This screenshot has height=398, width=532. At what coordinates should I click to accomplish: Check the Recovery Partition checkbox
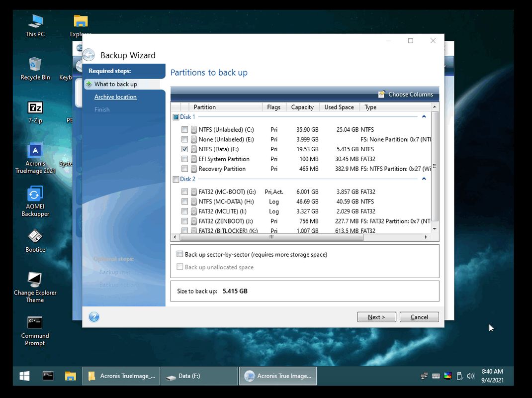pyautogui.click(x=184, y=169)
